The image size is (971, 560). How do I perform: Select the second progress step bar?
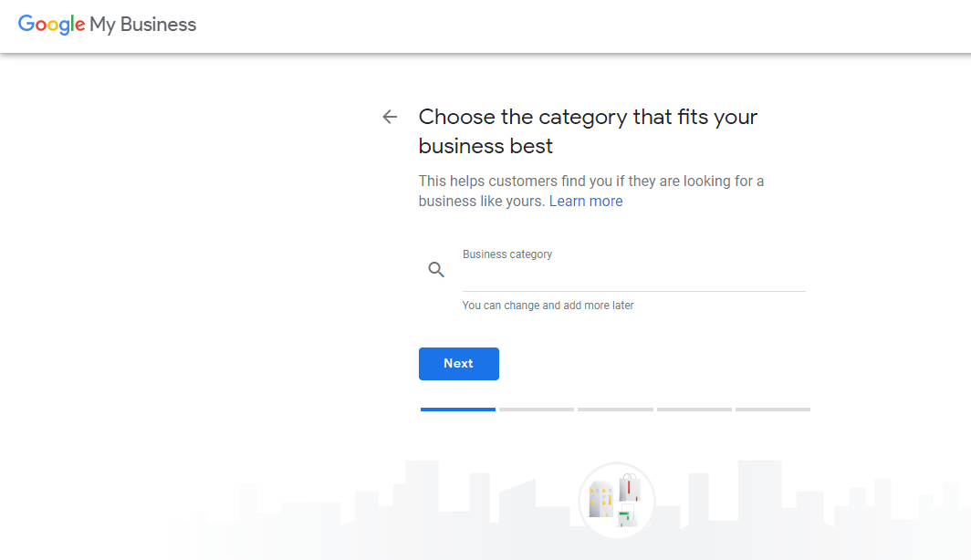pyautogui.click(x=537, y=409)
